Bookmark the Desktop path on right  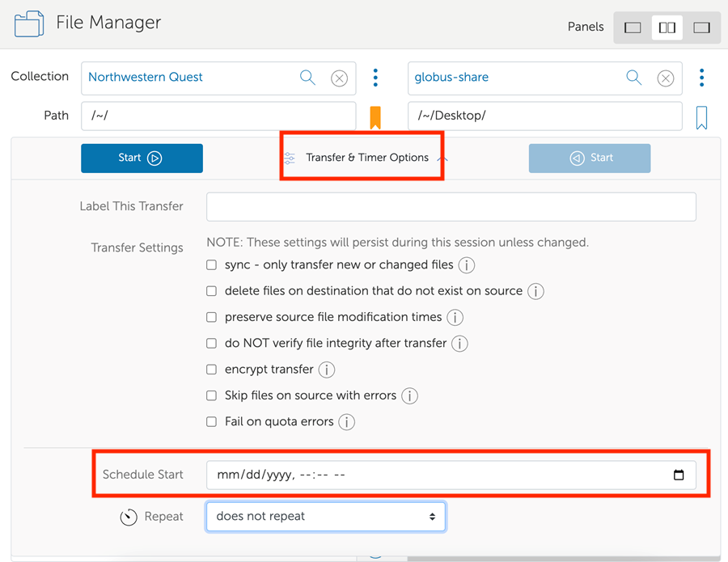[701, 117]
